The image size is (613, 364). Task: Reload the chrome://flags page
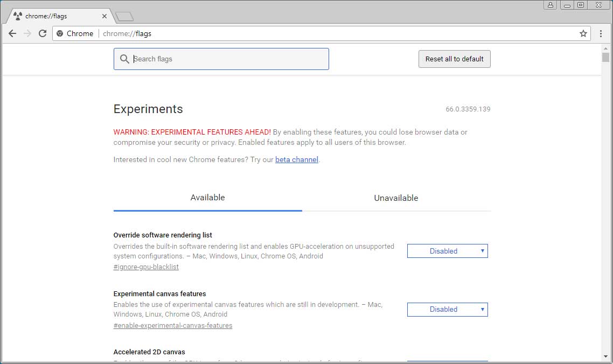coord(43,33)
